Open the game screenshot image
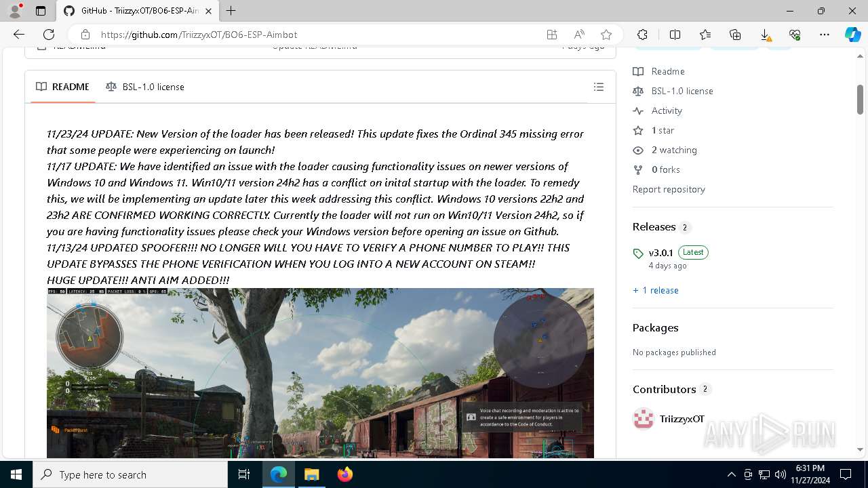This screenshot has height=488, width=868. [x=320, y=373]
